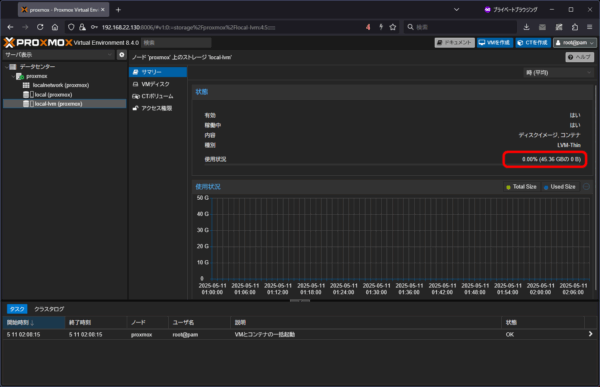
Task: Open the CTボリューム tab
Action: [x=158, y=96]
